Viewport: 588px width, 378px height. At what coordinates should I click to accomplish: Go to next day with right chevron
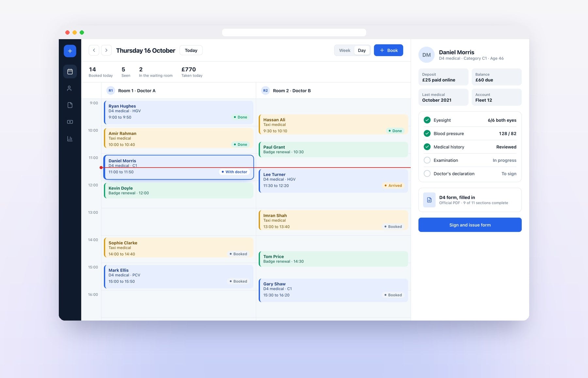pos(106,50)
